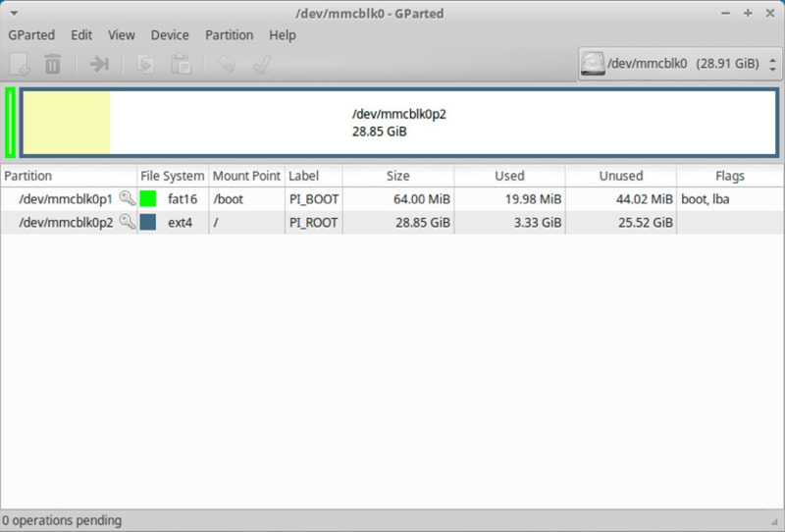This screenshot has height=532, width=785.
Task: Click the Resize/Move toolbar icon
Action: (99, 64)
